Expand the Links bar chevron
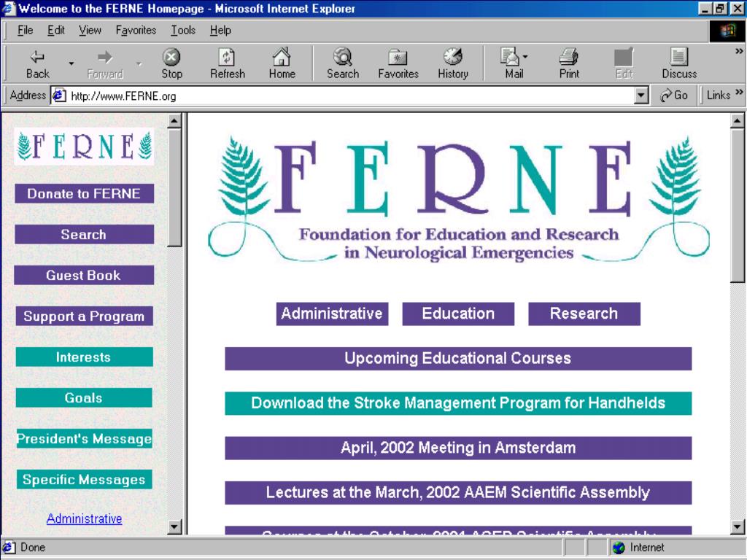Image resolution: width=747 pixels, height=560 pixels. point(739,93)
